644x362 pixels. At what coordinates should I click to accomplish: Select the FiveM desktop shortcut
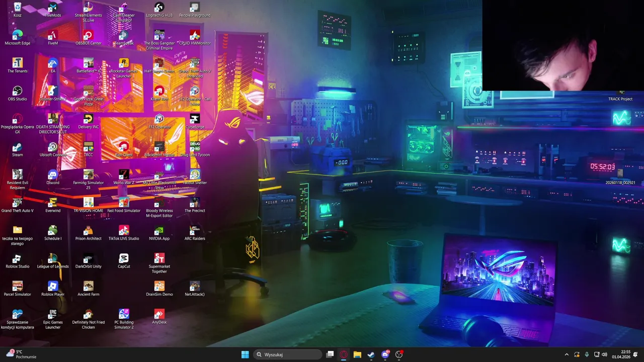tap(53, 38)
